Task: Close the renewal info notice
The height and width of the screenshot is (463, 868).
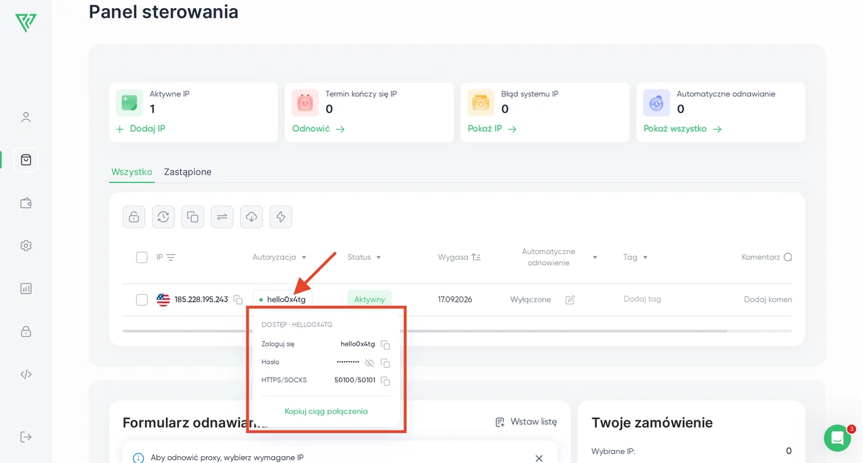Action: click(539, 458)
